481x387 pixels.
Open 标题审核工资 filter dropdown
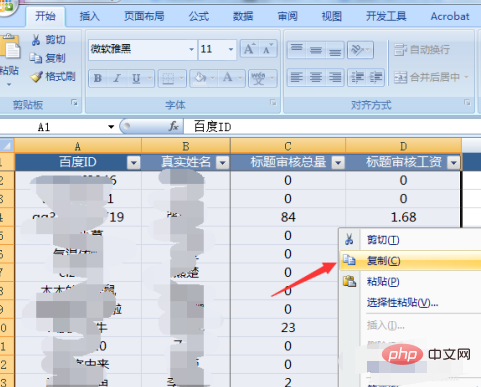(x=454, y=163)
